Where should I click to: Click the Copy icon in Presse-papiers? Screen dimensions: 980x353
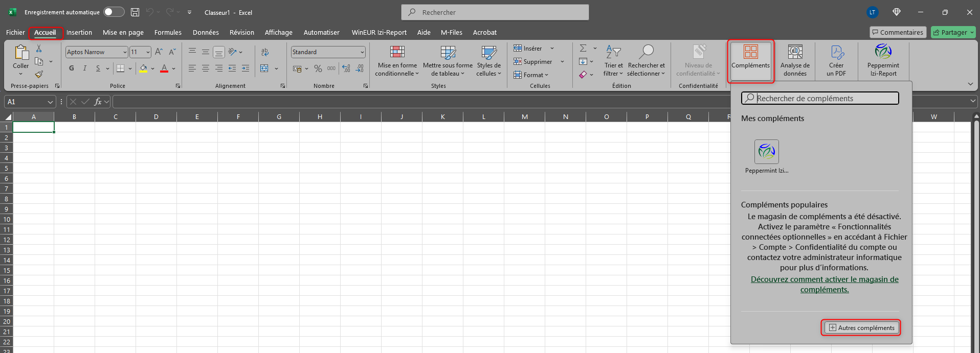click(39, 61)
